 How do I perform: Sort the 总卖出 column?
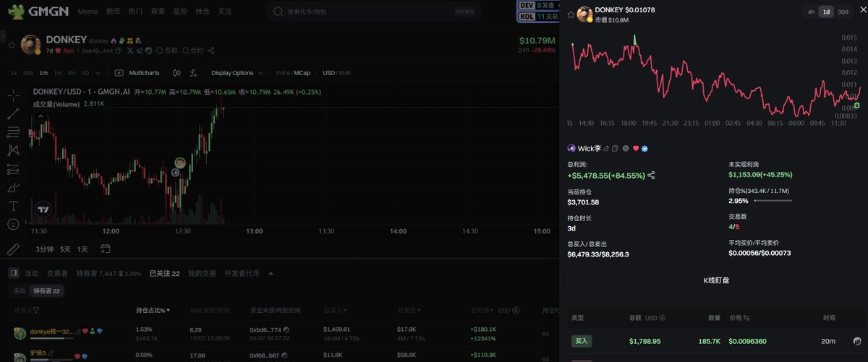[409, 310]
